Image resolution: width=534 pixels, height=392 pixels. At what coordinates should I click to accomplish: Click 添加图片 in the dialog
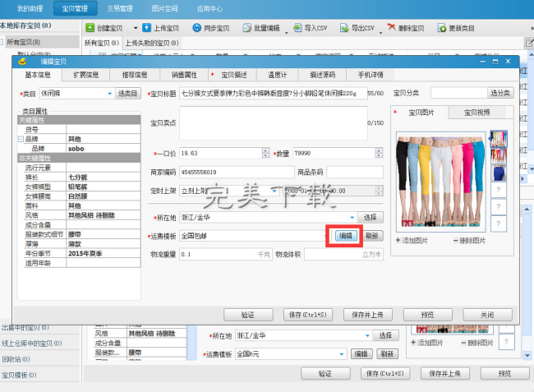coord(412,241)
